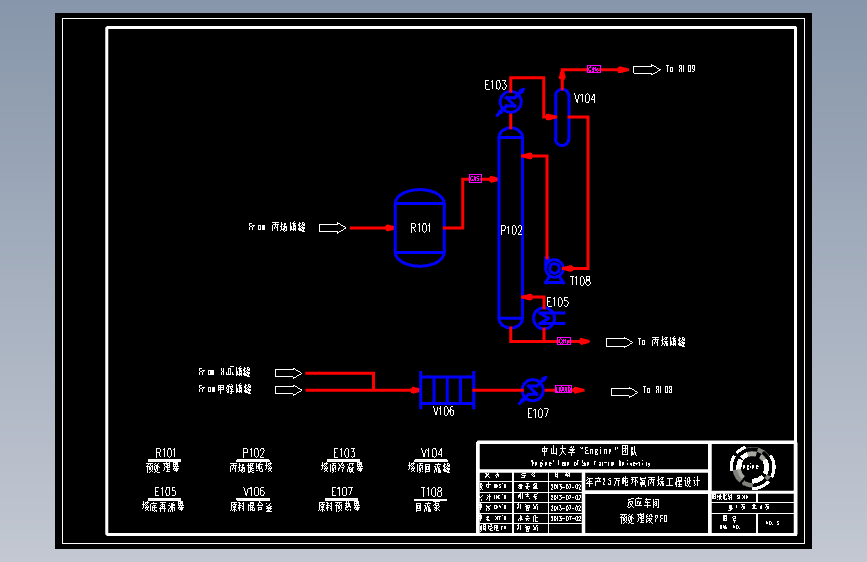Select the R101 reactor vessel symbol
This screenshot has height=562, width=867.
click(x=420, y=228)
